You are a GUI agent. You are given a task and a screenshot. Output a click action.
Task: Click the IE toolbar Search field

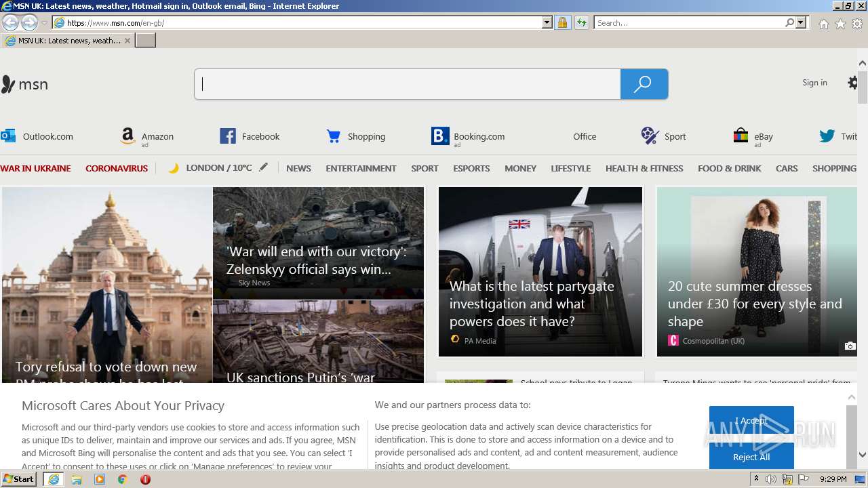click(689, 22)
